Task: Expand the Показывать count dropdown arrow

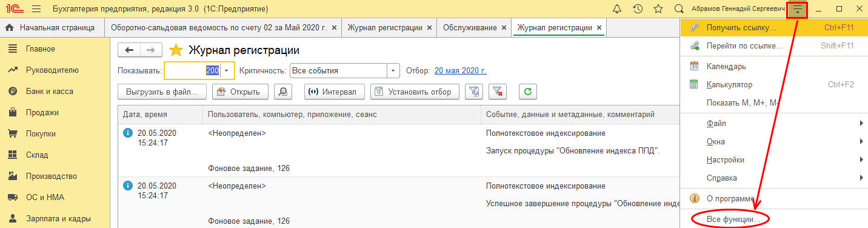Action: coord(227,71)
